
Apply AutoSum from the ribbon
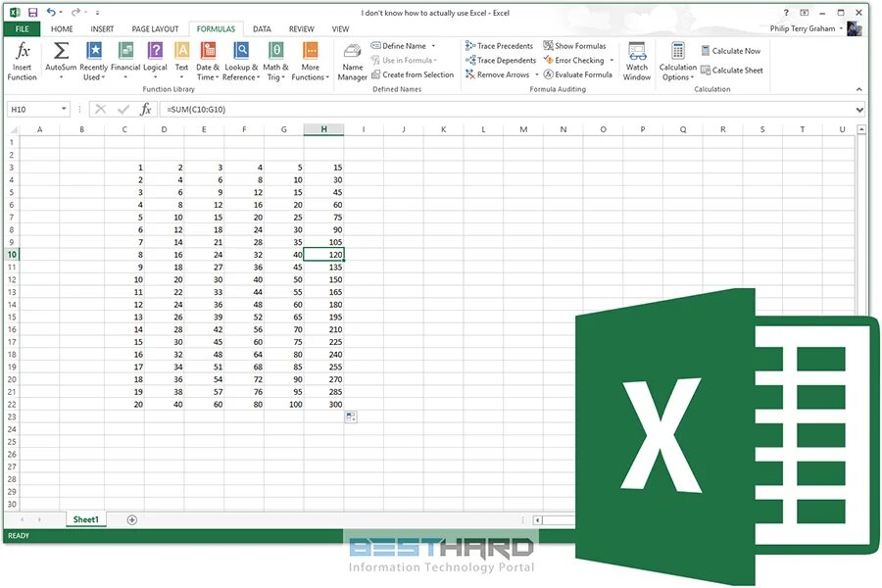click(x=61, y=61)
